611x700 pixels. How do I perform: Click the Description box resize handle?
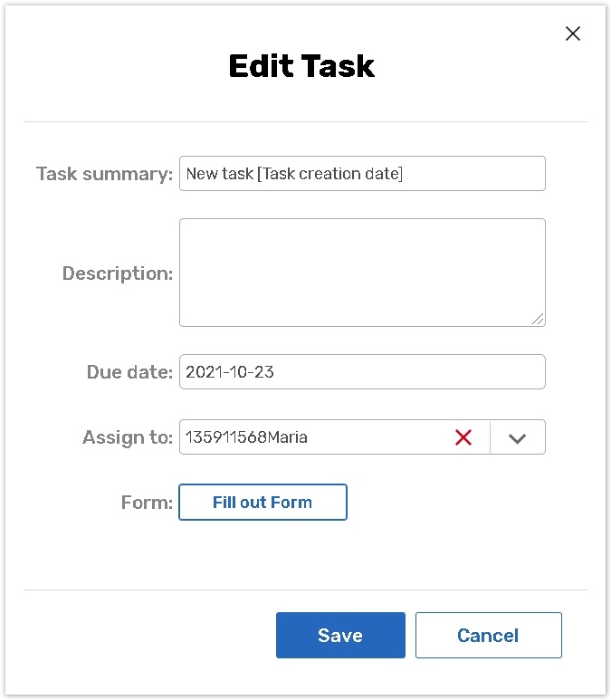[539, 319]
